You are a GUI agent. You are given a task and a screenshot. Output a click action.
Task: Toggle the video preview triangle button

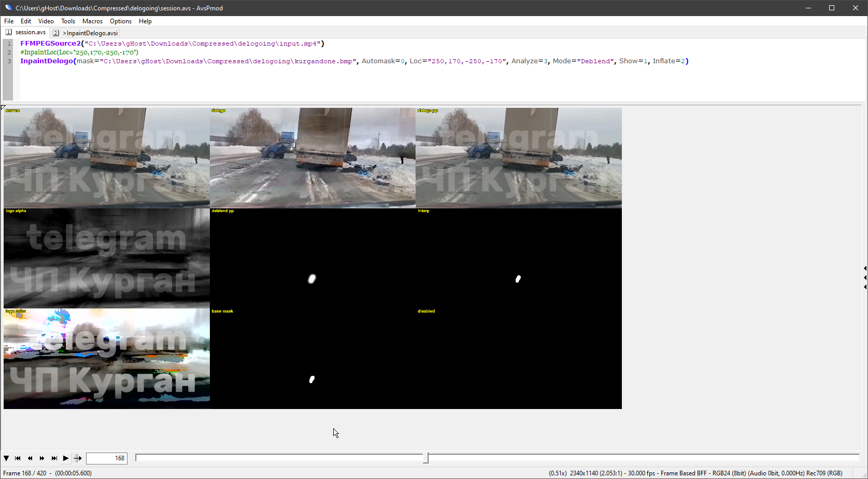6,458
